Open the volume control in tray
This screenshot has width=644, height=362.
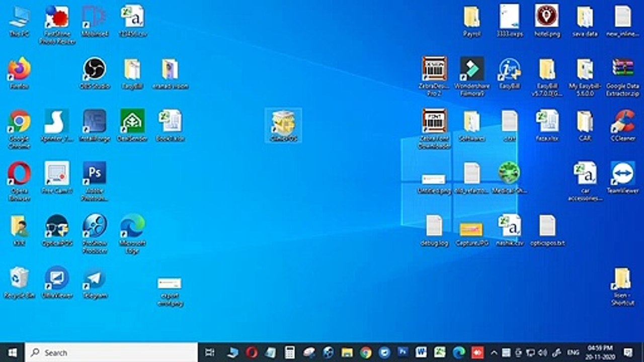[x=542, y=352]
